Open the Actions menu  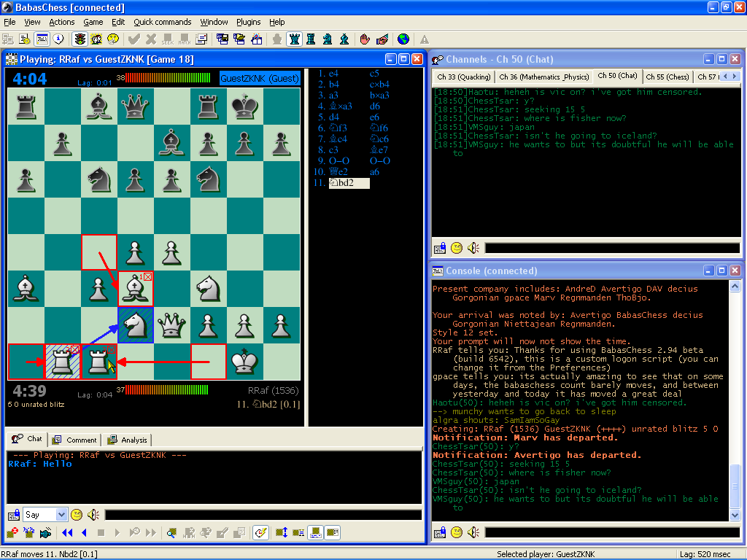62,22
